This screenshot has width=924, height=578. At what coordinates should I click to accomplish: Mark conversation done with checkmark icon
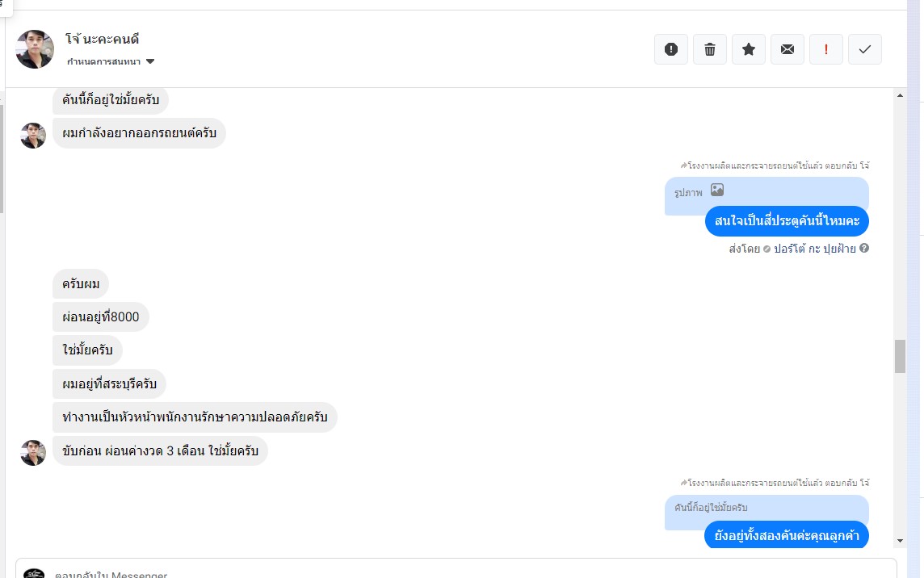[x=865, y=49]
